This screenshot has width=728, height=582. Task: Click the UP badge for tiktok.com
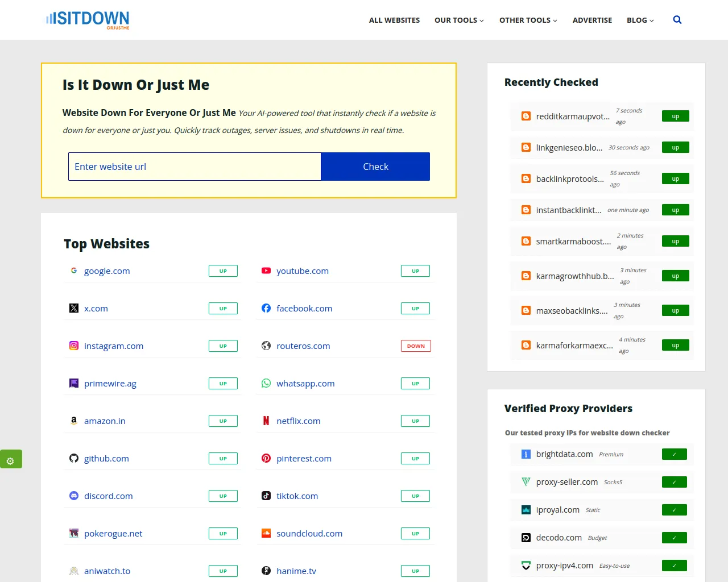point(415,496)
